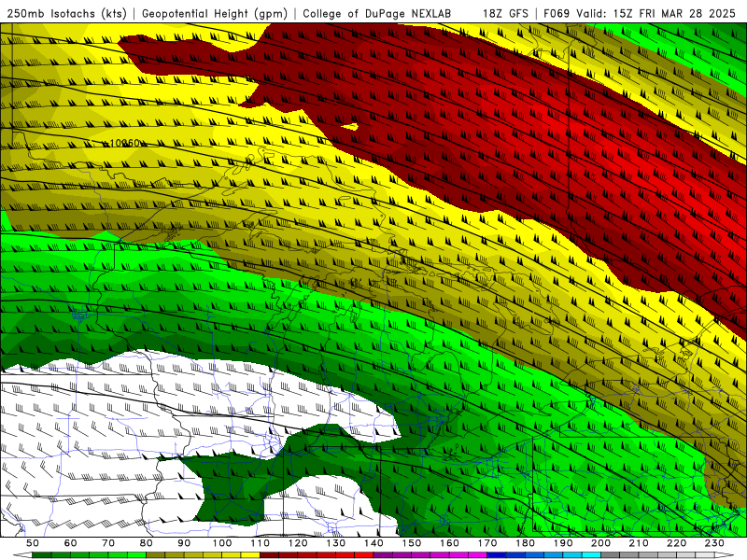Click the legend value 200
This screenshot has width=747, height=560.
[600, 543]
